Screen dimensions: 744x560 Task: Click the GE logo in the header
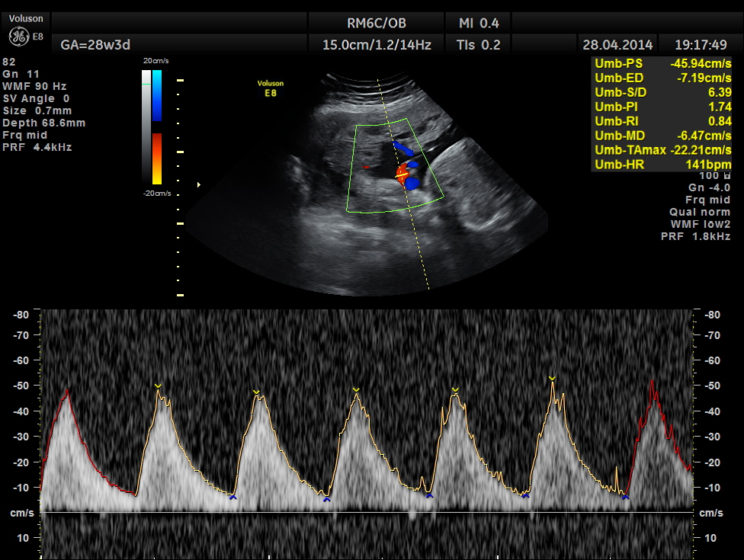click(x=19, y=36)
